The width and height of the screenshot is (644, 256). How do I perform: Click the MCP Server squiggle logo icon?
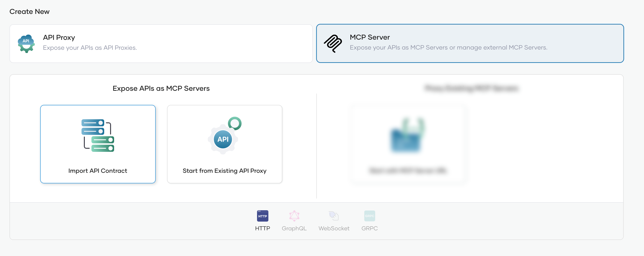[x=333, y=44]
